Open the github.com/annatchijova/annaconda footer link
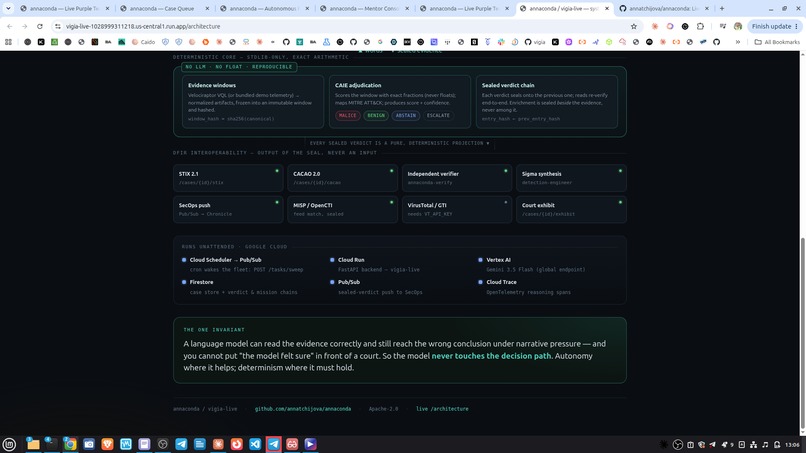Screen dimensions: 806x453 click(303, 409)
